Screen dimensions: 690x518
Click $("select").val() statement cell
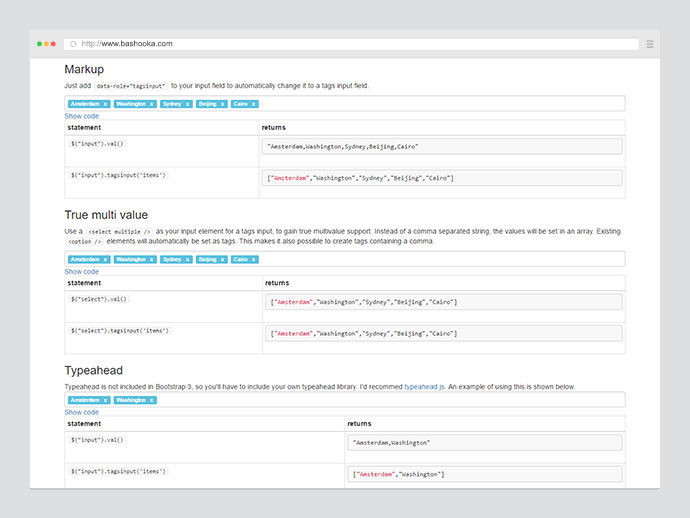point(99,299)
